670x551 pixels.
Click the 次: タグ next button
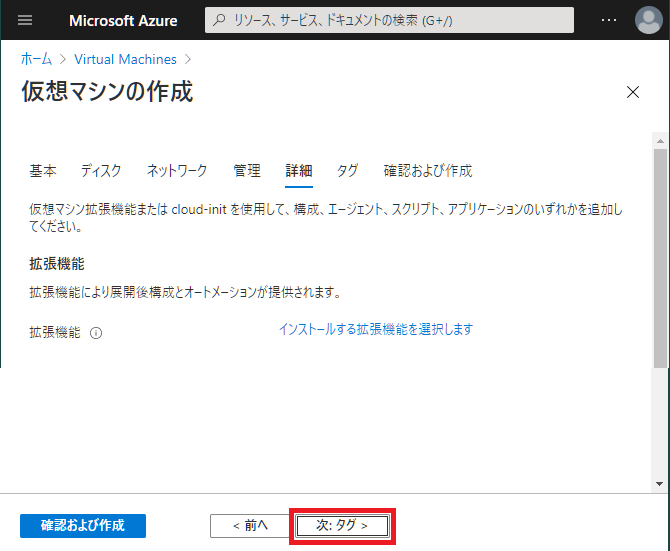(342, 525)
